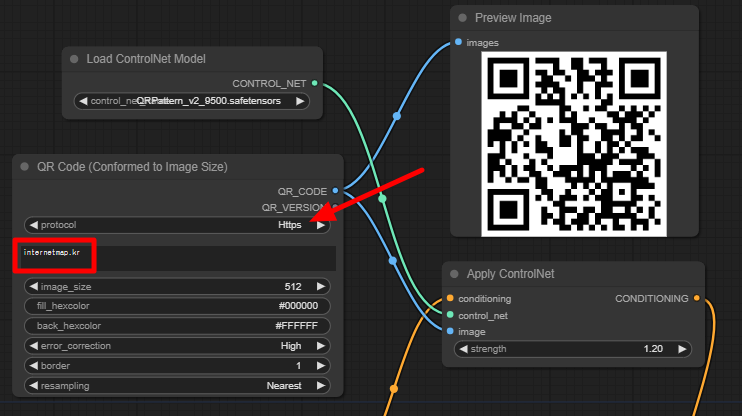Viewport: 742px width, 416px height.
Task: Decrease image_size with left arrow
Action: point(33,286)
